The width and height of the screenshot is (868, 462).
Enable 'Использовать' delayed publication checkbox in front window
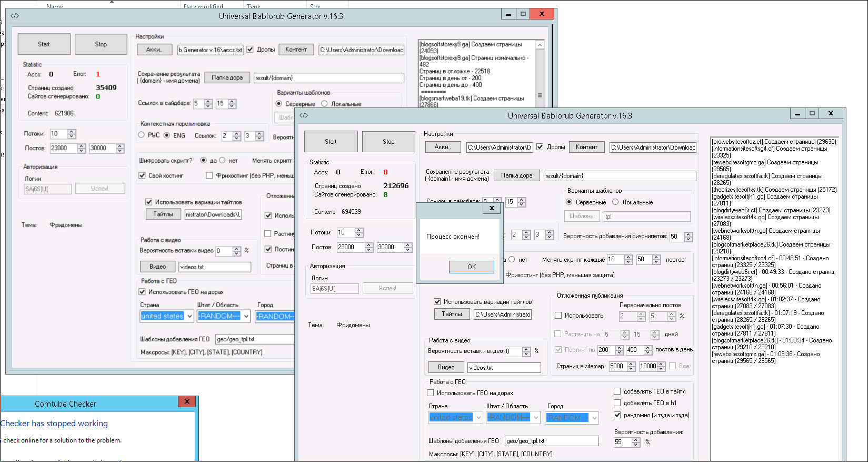click(558, 316)
